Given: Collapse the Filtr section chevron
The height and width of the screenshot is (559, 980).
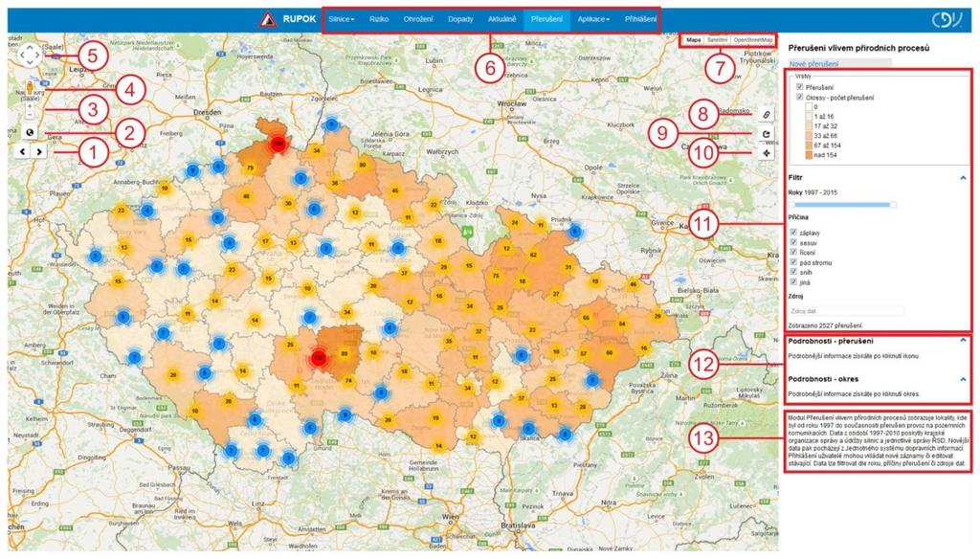Looking at the screenshot, I should coord(963,178).
